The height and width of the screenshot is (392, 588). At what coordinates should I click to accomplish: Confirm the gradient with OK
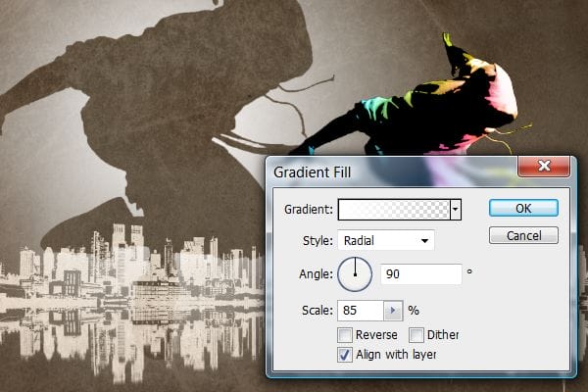click(523, 208)
